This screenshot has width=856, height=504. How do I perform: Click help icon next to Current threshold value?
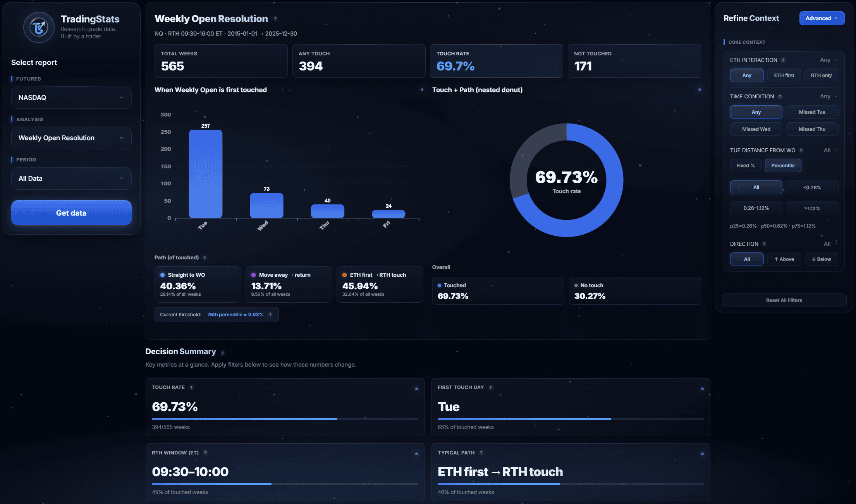(270, 315)
